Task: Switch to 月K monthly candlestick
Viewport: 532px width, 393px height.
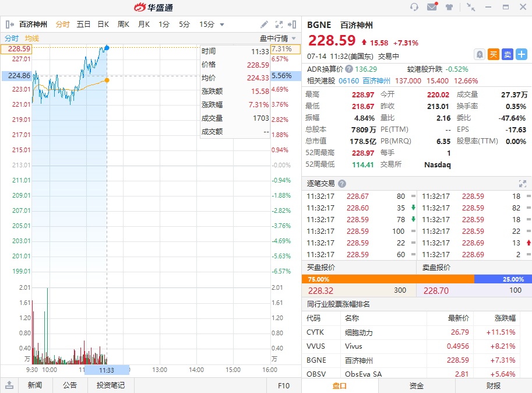Action: (x=144, y=24)
